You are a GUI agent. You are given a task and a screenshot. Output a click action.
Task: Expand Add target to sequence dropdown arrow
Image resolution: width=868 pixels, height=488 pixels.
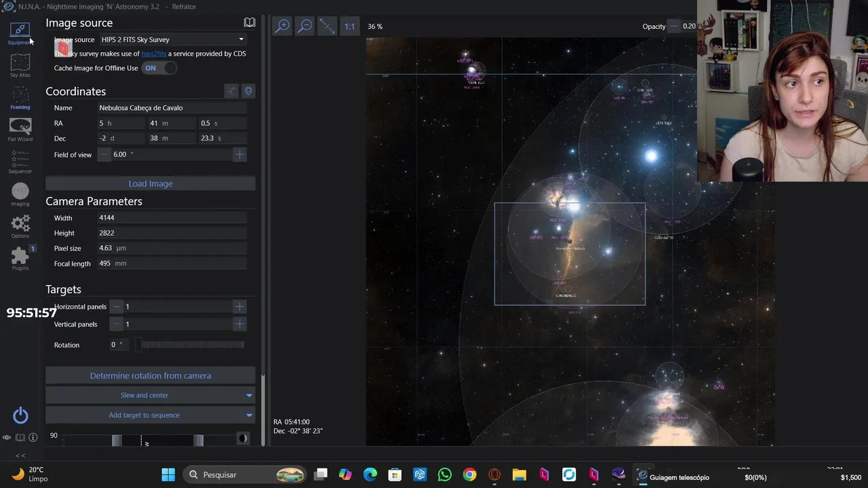[x=249, y=415]
